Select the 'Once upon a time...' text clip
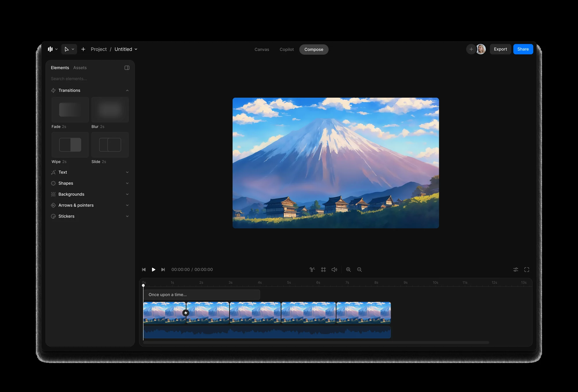Image resolution: width=578 pixels, height=392 pixels. 202,295
